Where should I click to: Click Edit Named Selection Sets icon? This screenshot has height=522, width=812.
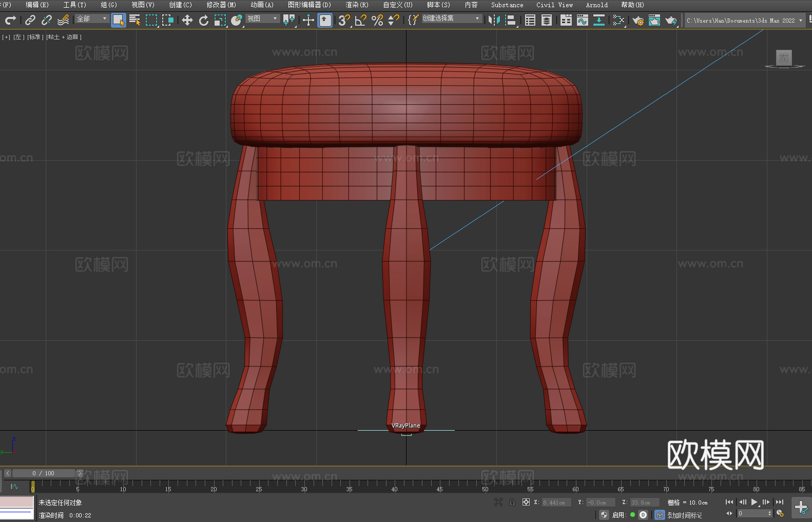(413, 20)
